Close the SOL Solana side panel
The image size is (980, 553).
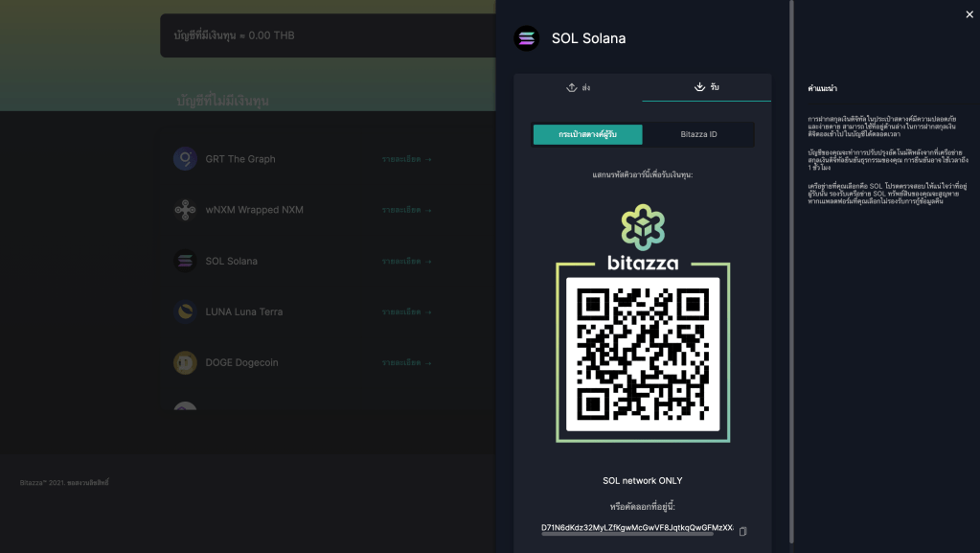pyautogui.click(x=969, y=14)
